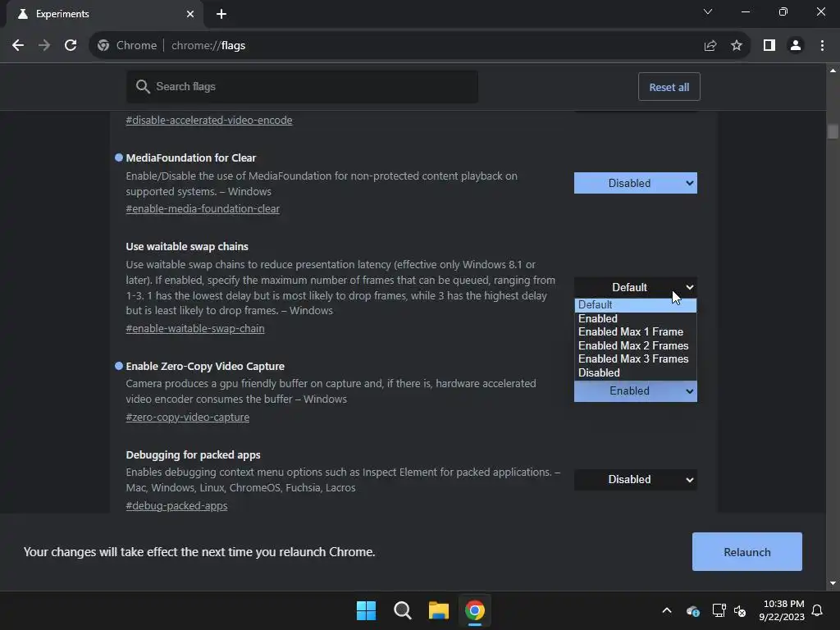Open the OneDrive tray icon

pyautogui.click(x=692, y=610)
